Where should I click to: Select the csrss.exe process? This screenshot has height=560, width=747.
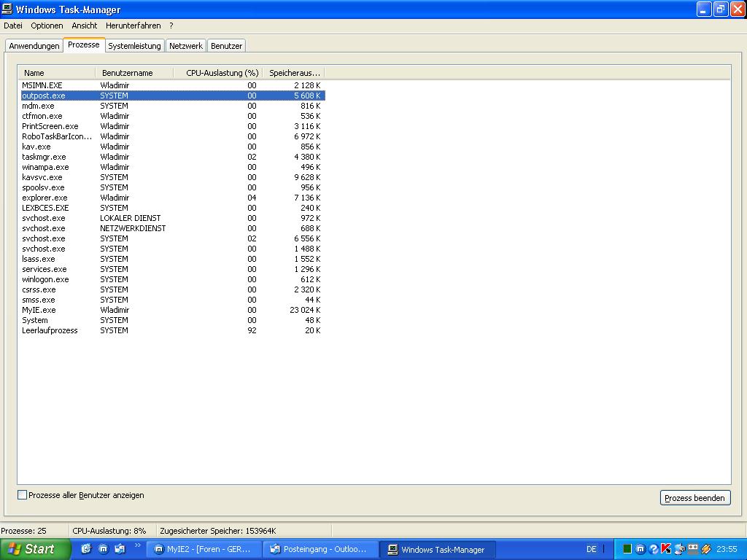(172, 290)
